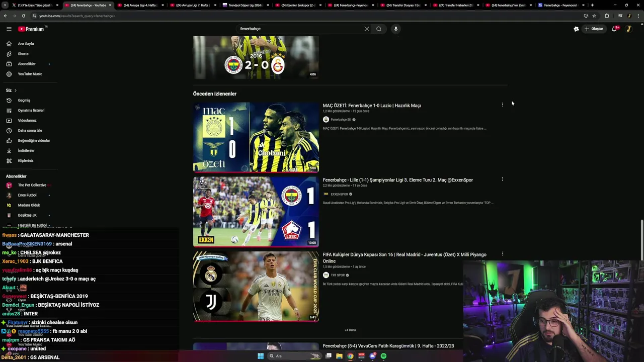Click the Oluştur create button

tap(594, 29)
